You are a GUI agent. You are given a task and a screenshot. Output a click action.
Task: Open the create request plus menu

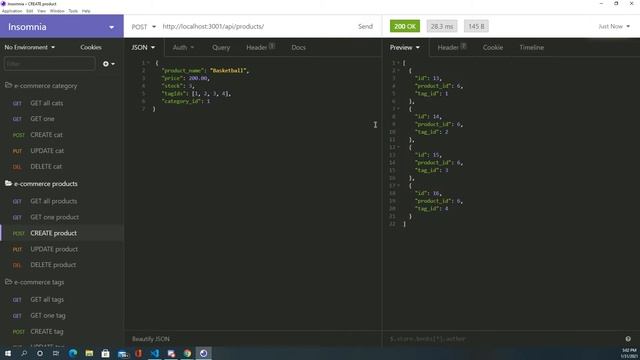[109, 64]
